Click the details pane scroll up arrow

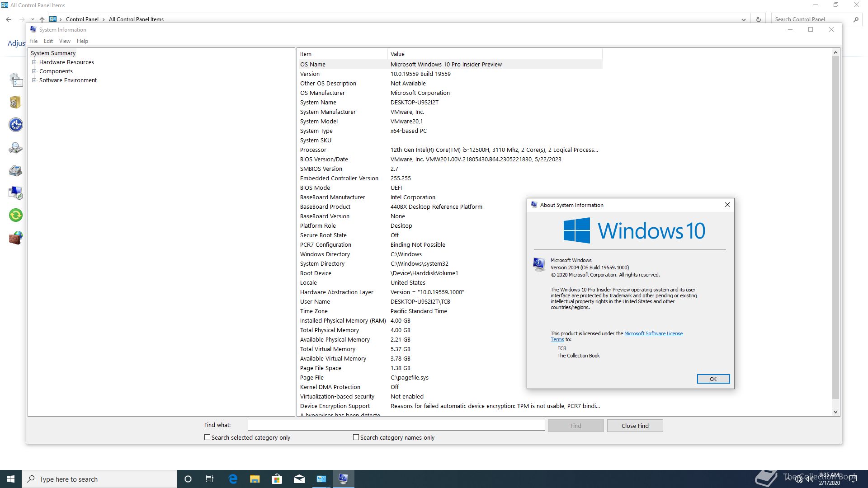point(835,53)
